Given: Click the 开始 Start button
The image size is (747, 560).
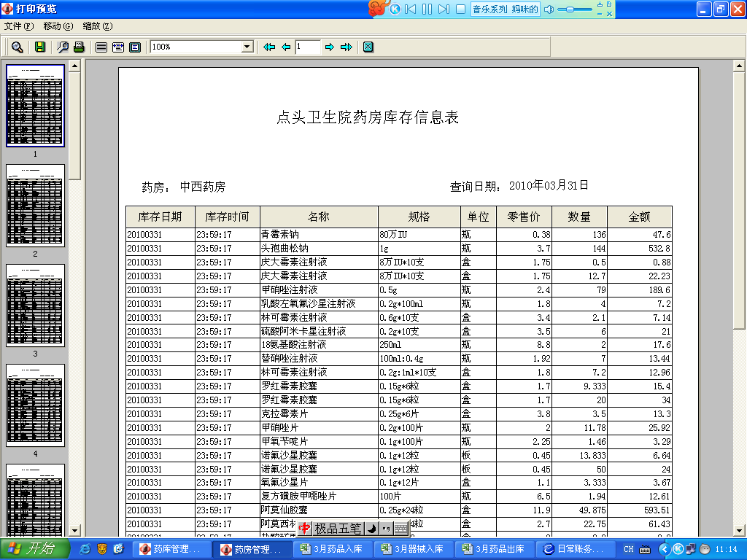Looking at the screenshot, I should 35,548.
